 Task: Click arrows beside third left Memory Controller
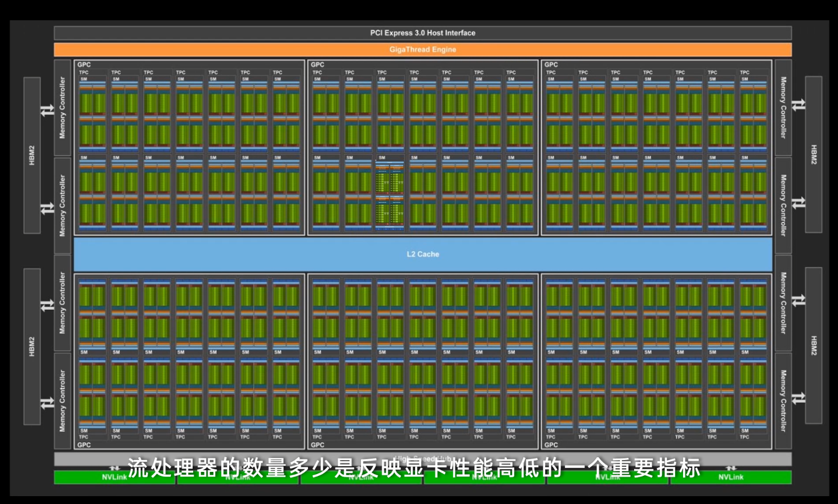(47, 306)
